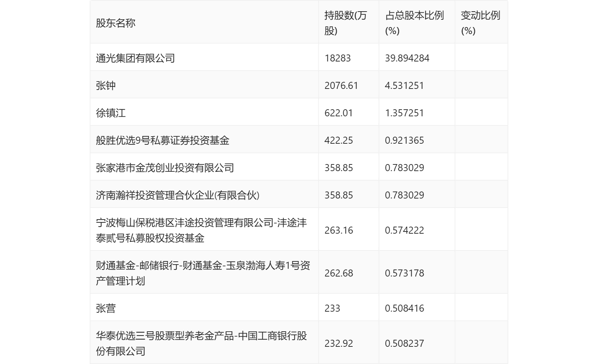Click the percentage 0.508416
598x364 pixels.
point(405,308)
